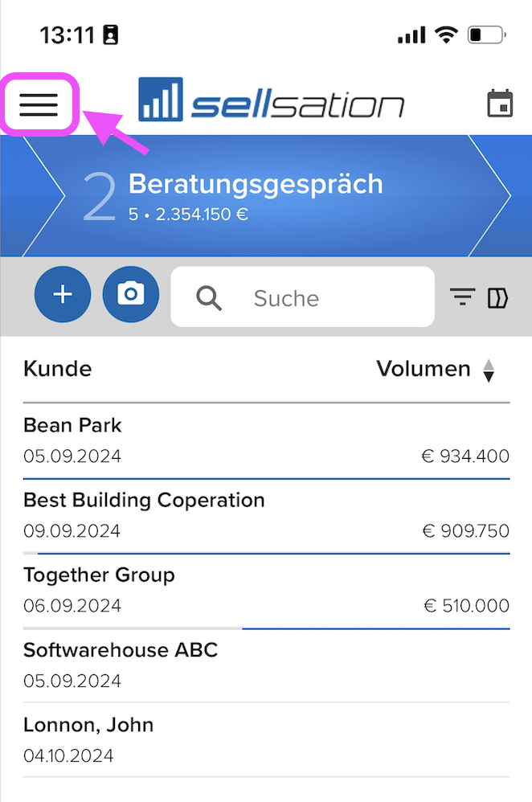Sort by Volumen arrows
This screenshot has height=802, width=532.
point(489,370)
